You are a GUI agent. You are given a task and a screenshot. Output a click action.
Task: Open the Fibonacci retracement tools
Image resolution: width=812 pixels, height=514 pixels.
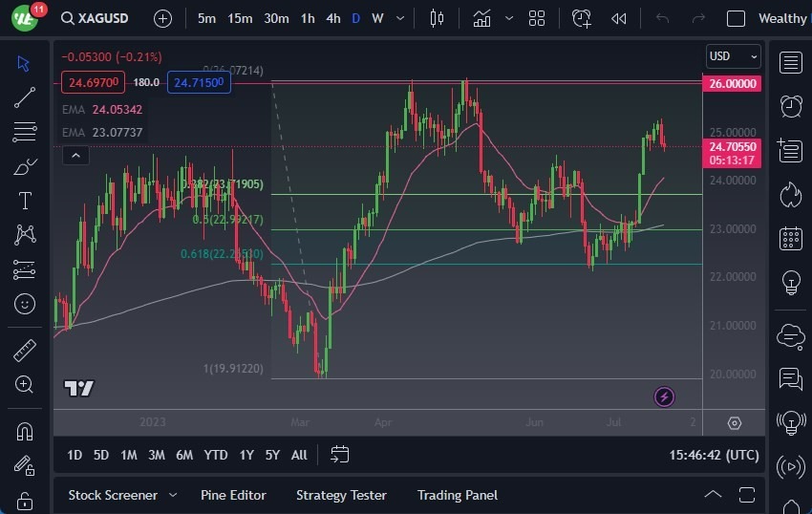tap(25, 132)
